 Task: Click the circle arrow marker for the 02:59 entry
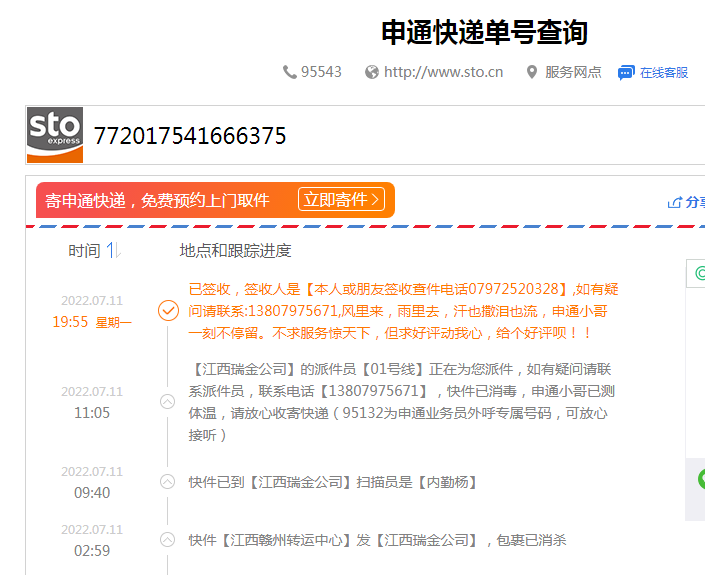pos(168,539)
